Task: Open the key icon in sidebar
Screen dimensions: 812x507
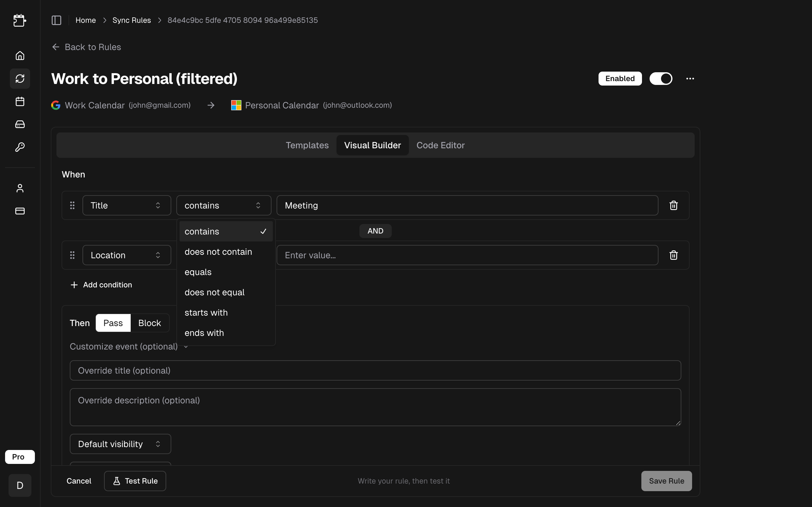Action: pyautogui.click(x=20, y=147)
